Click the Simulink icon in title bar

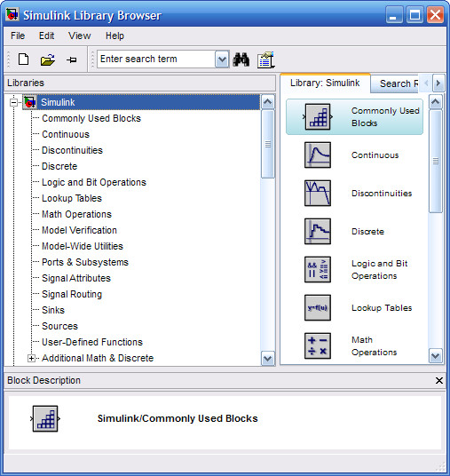tap(12, 14)
